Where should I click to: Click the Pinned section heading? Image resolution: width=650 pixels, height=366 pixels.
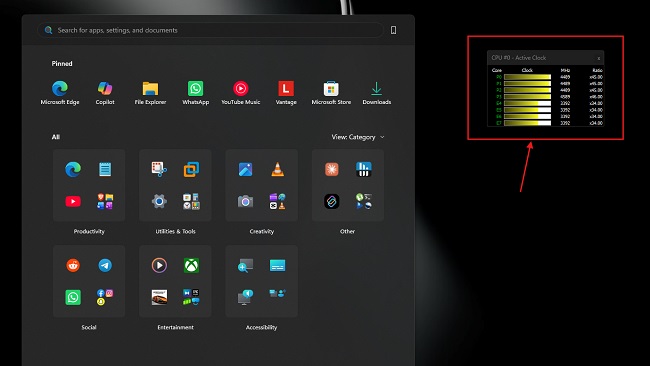62,63
